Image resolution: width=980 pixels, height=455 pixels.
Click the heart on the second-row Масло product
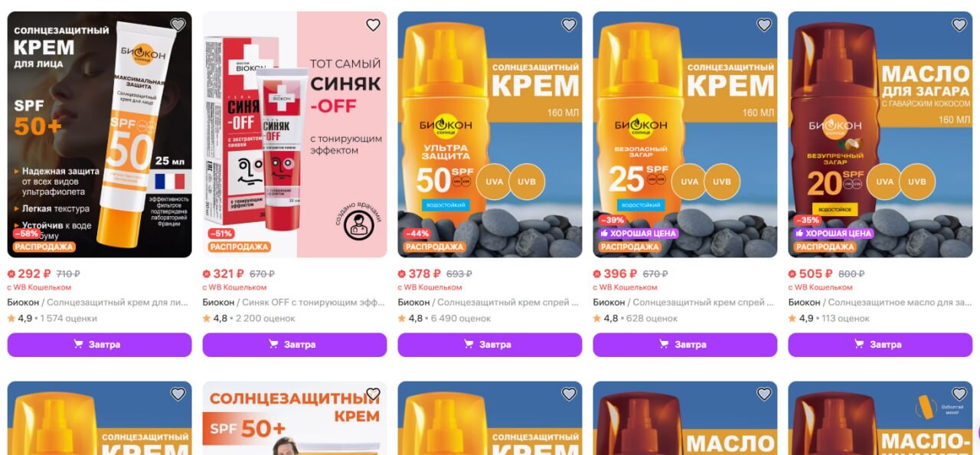[763, 394]
